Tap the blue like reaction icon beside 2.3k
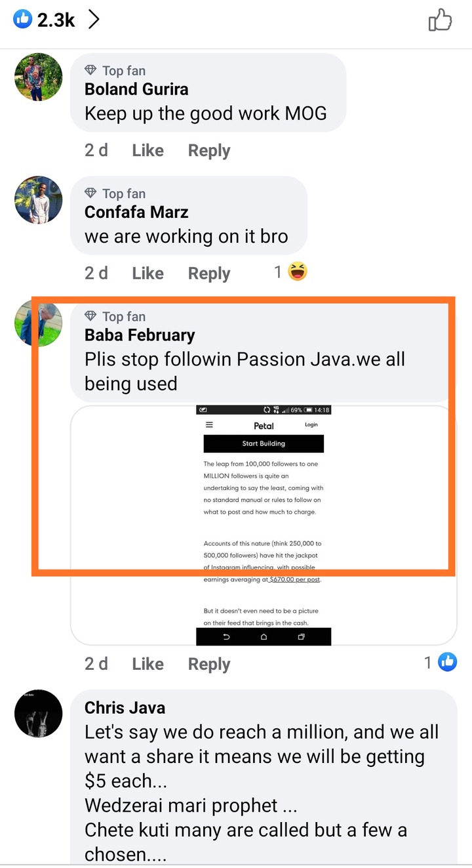This screenshot has width=472, height=868. 22,20
